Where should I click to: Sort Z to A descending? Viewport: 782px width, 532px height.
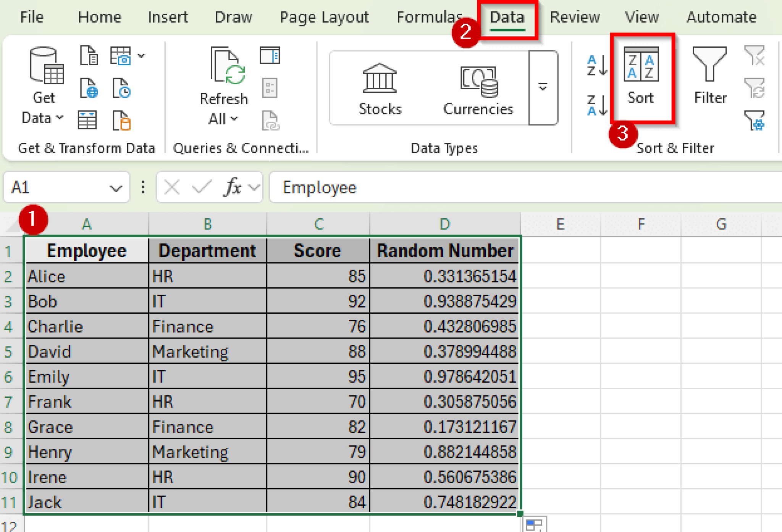[597, 105]
